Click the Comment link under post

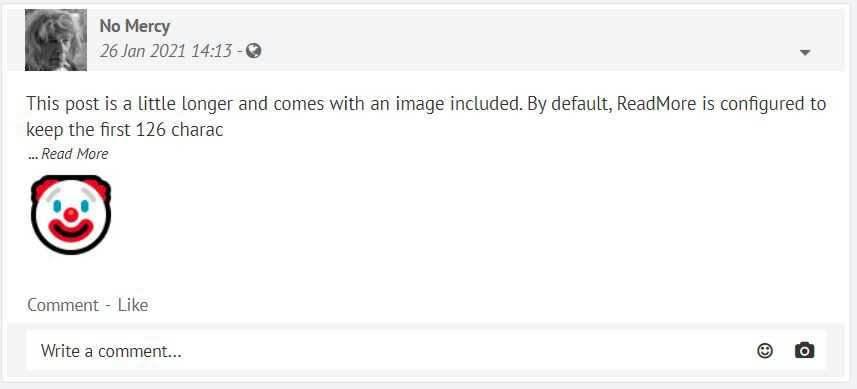point(63,305)
